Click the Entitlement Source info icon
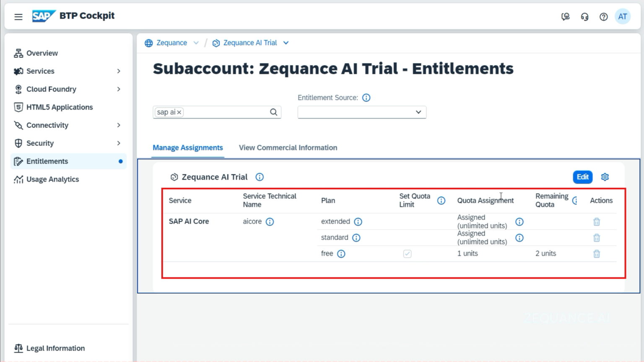 pos(366,98)
